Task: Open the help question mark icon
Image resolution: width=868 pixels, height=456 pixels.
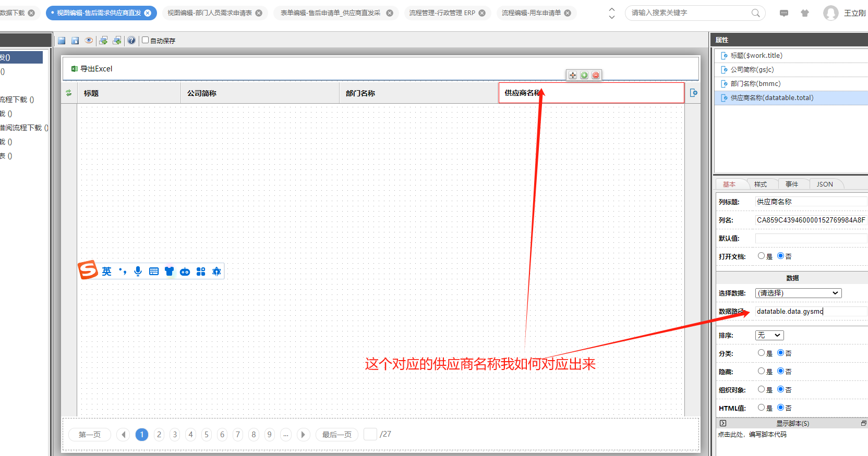Action: [x=131, y=40]
